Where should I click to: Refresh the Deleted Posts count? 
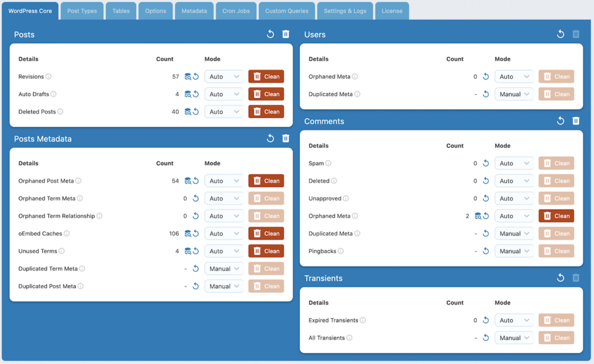[195, 112]
